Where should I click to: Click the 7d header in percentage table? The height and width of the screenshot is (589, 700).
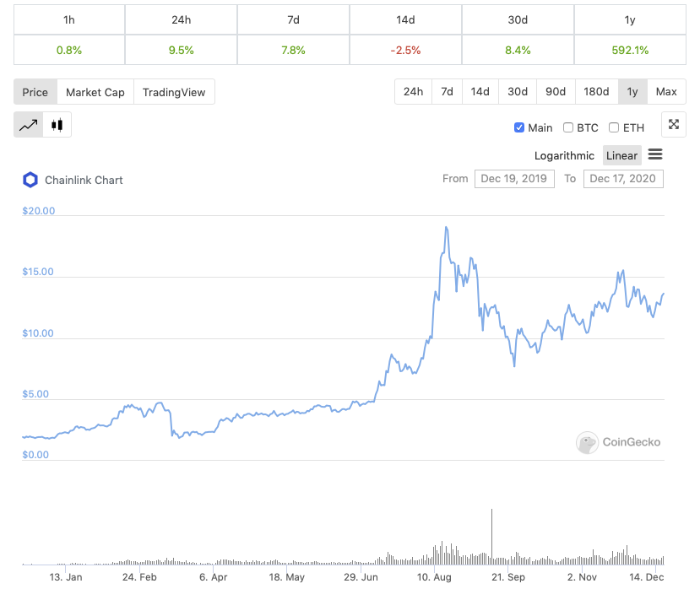(293, 19)
